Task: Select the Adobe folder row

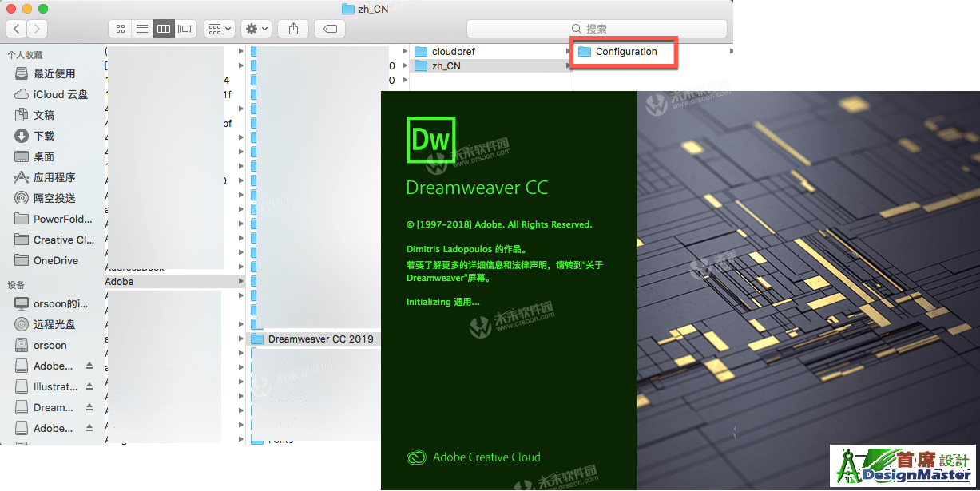Action: click(176, 281)
